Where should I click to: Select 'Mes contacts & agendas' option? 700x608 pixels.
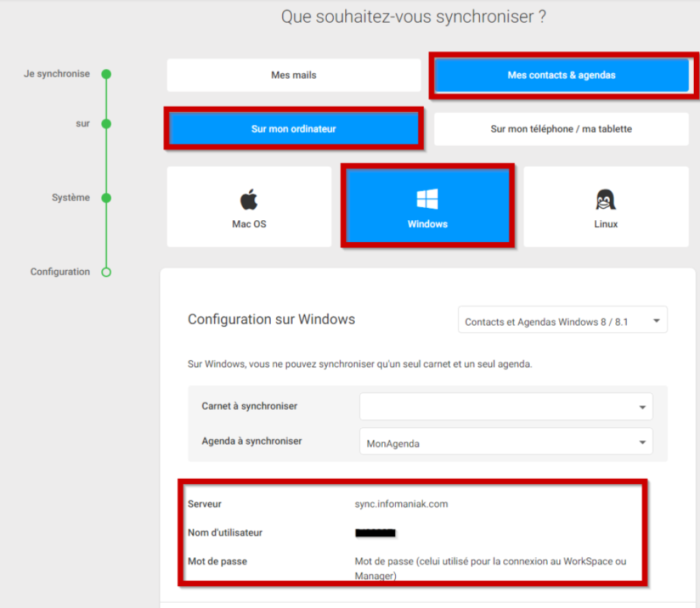tap(562, 75)
